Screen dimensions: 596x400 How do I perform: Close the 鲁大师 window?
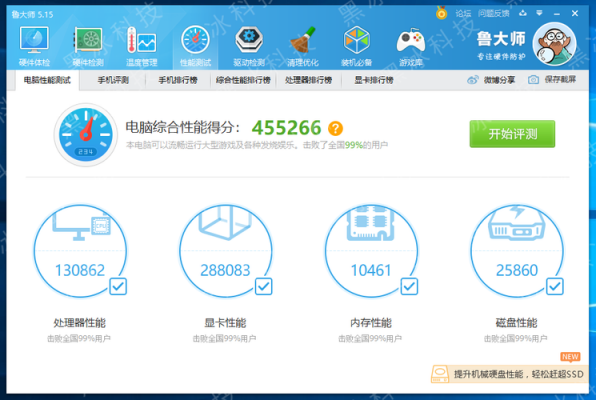575,13
